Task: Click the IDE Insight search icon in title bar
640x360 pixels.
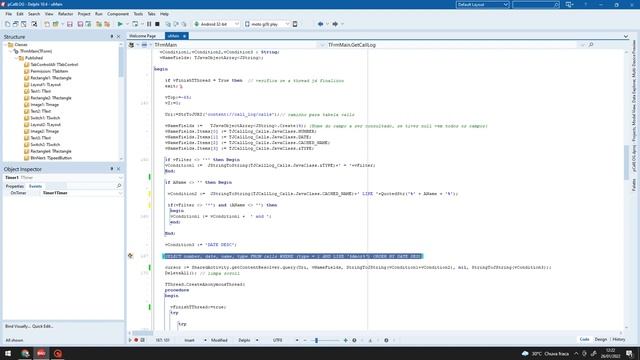Action: coord(556,4)
